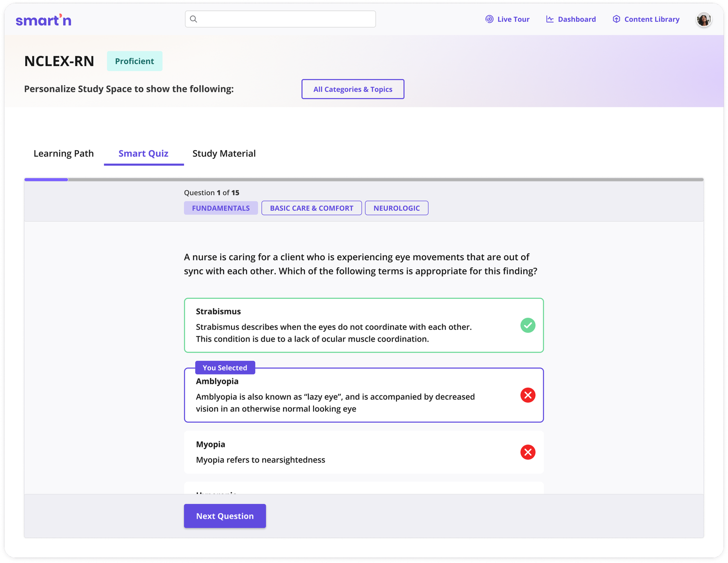Select the Myopia answer option
This screenshot has height=563, width=728.
pyautogui.click(x=340, y=452)
